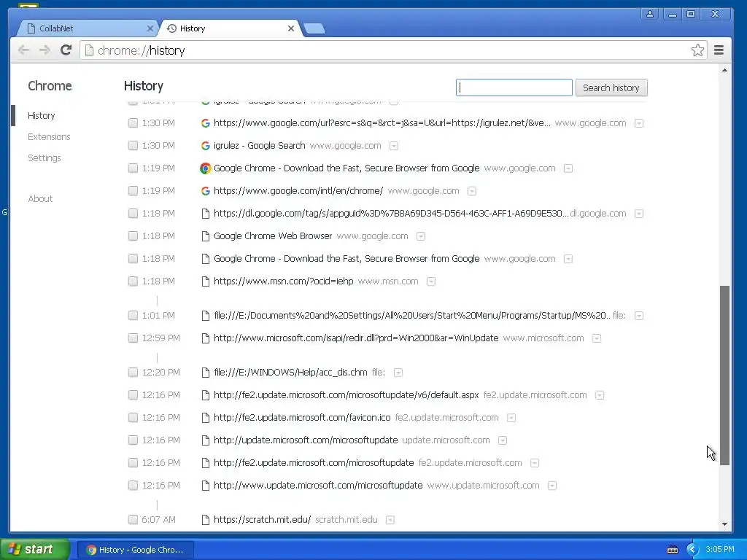Viewport: 747px width, 560px height.
Task: Open About in the sidebar
Action: 41,198
